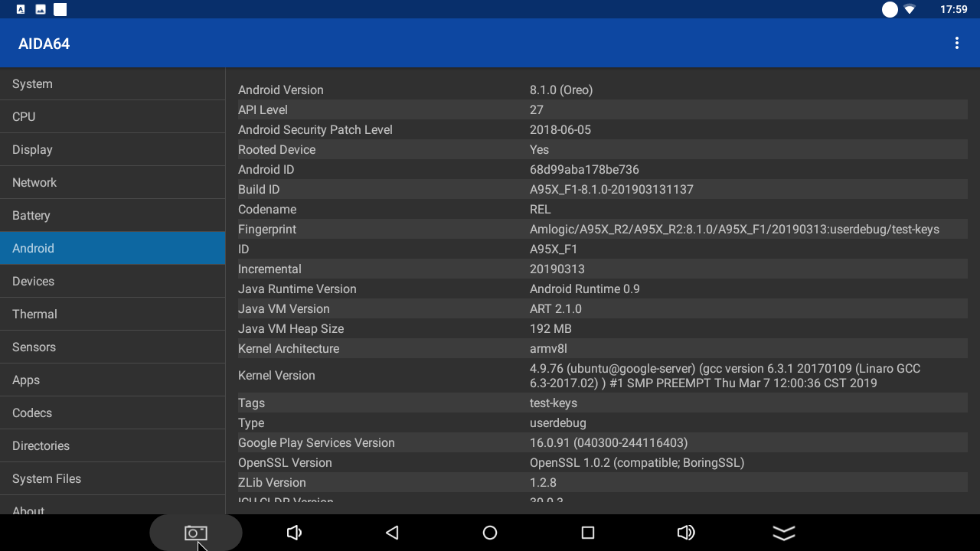Select the ZLib Version row label
980x551 pixels.
[x=272, y=483]
